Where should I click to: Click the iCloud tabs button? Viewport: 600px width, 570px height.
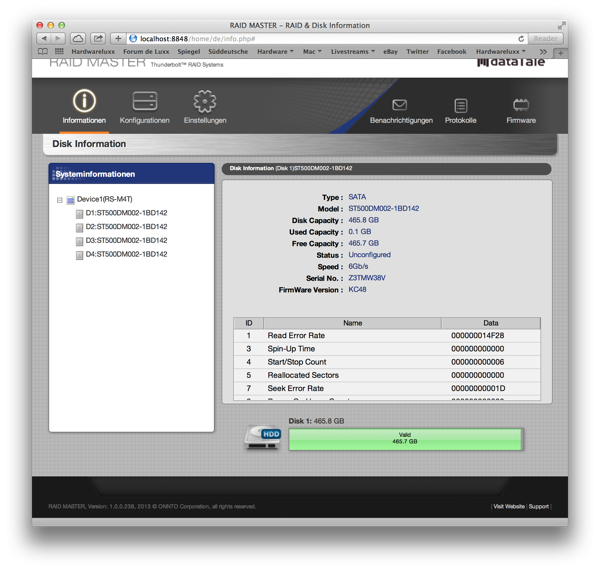click(x=78, y=38)
